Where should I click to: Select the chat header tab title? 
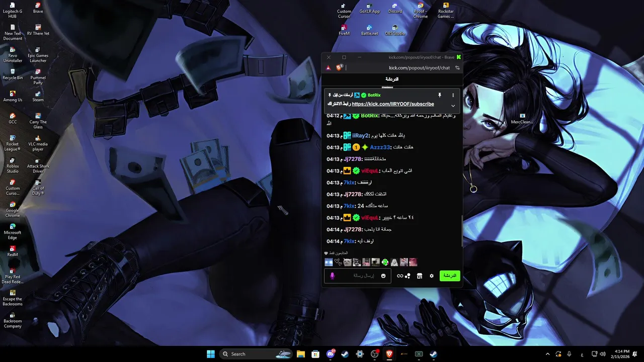[x=392, y=79]
